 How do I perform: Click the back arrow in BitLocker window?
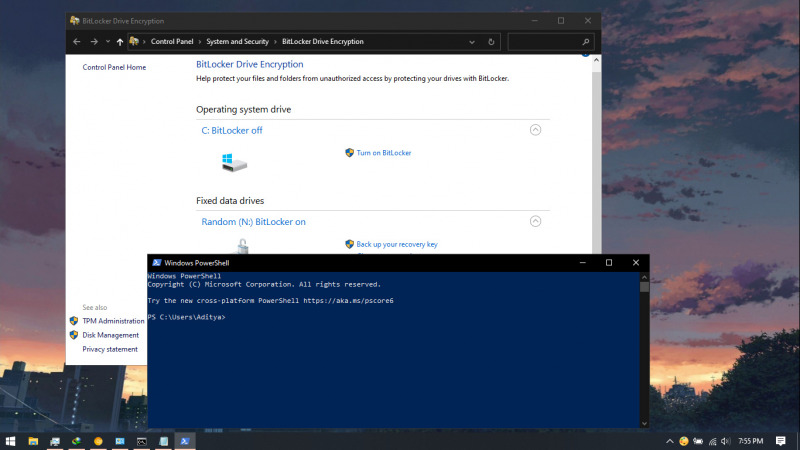tap(77, 42)
